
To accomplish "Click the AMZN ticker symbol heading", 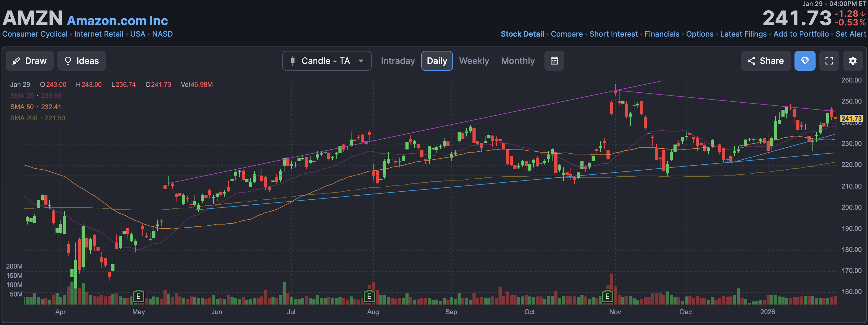I will [33, 18].
